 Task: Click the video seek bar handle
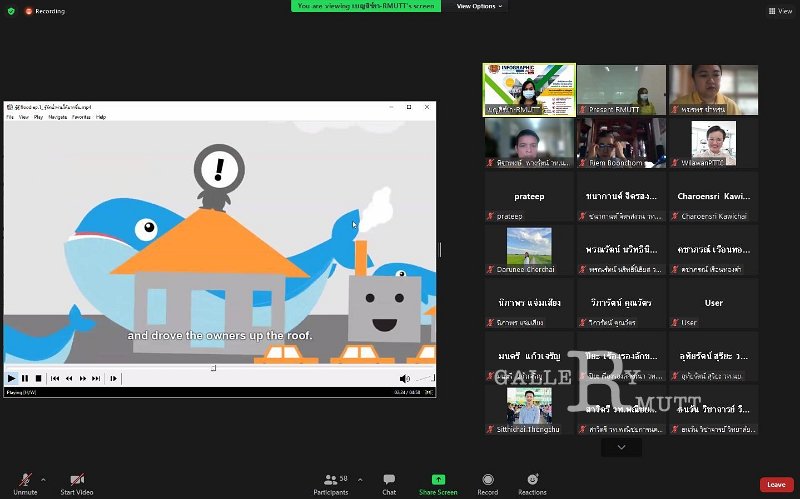(213, 367)
